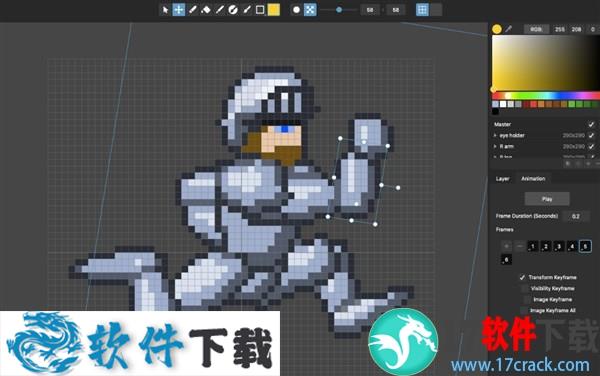This screenshot has width=600, height=376.
Task: Click the yellow color circle in color panel
Action: (x=497, y=29)
